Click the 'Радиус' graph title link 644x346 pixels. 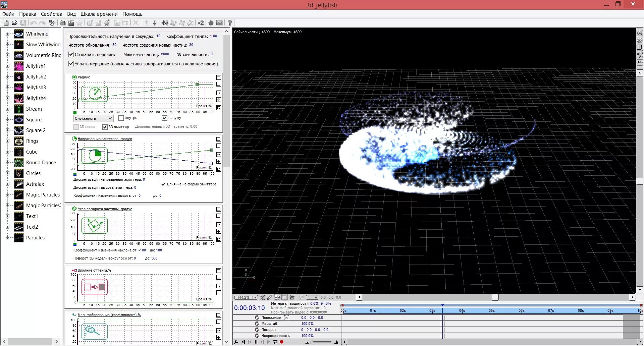(84, 77)
